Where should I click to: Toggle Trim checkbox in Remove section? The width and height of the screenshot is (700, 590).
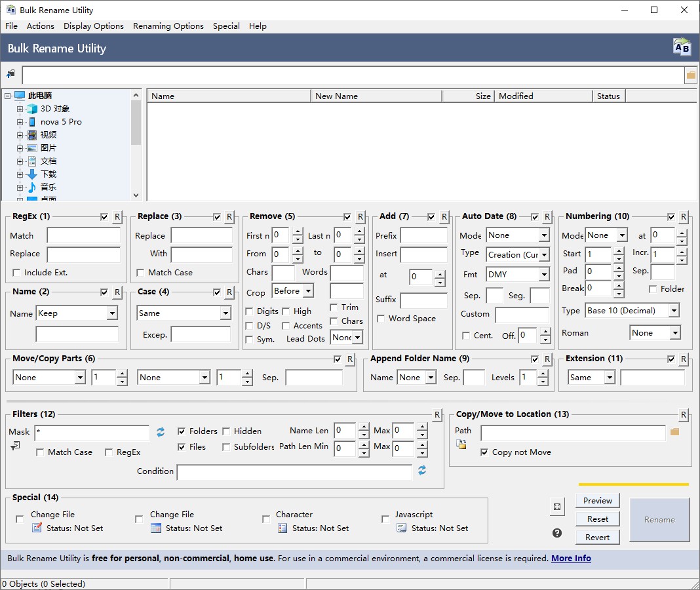[334, 307]
